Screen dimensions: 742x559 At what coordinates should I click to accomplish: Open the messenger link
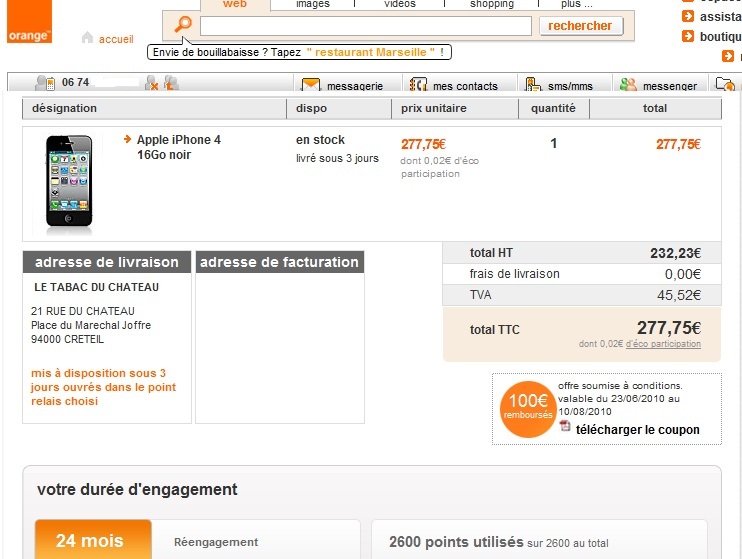point(670,86)
